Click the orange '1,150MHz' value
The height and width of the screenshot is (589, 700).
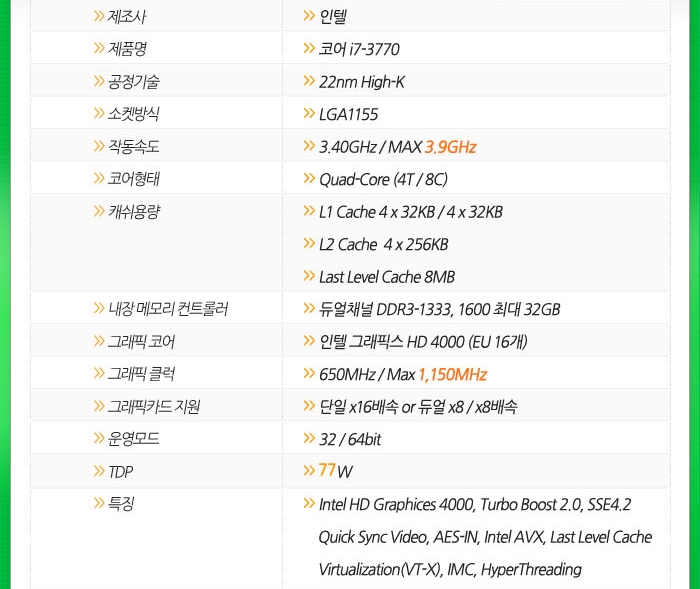tap(453, 374)
